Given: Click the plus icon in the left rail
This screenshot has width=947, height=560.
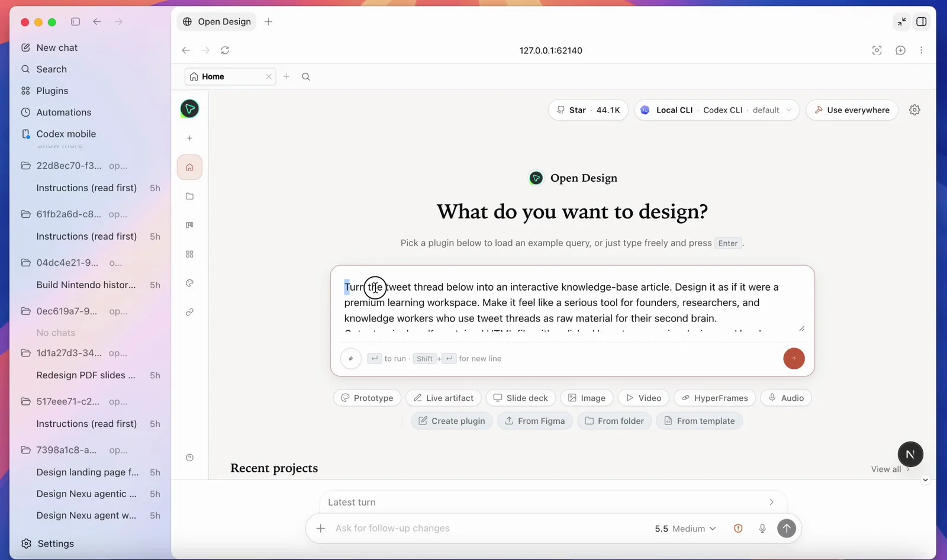Looking at the screenshot, I should pos(189,138).
